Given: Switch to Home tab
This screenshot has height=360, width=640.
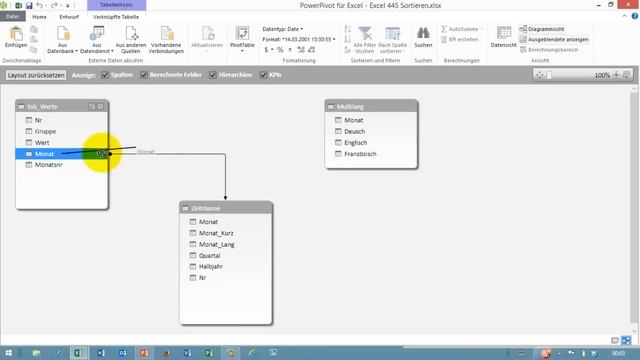Looking at the screenshot, I should (39, 17).
